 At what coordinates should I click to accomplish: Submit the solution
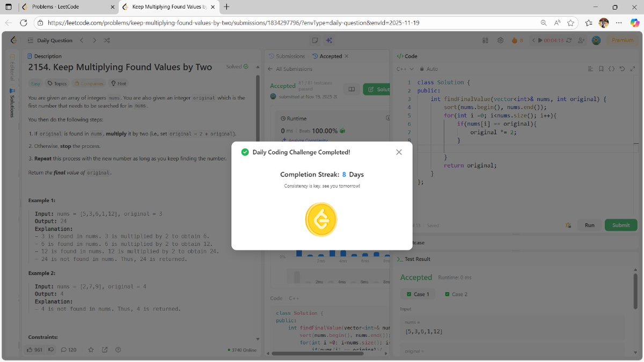(x=621, y=225)
